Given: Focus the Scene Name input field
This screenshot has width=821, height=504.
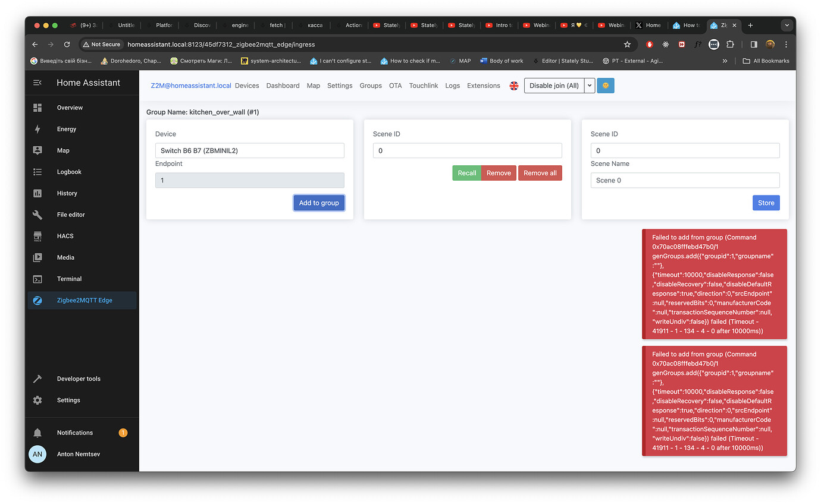Looking at the screenshot, I should 685,180.
